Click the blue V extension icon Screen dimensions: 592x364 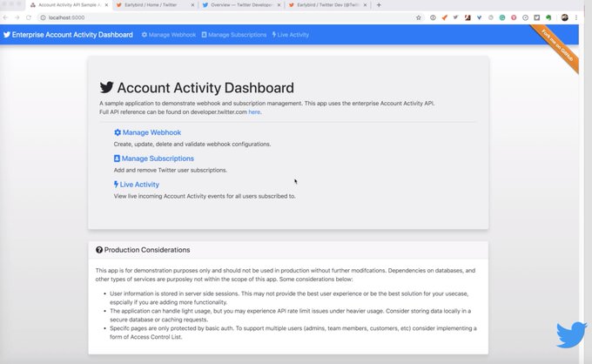point(479,17)
